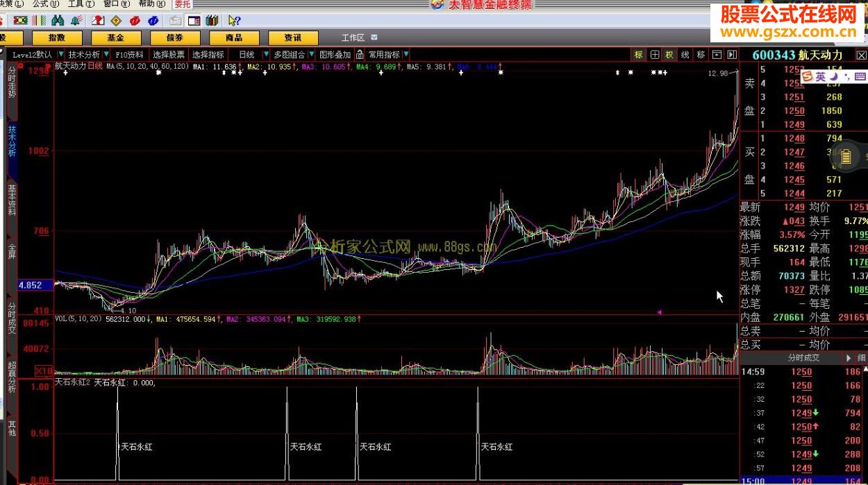Open the 日线 period dropdown arrow

(265, 54)
